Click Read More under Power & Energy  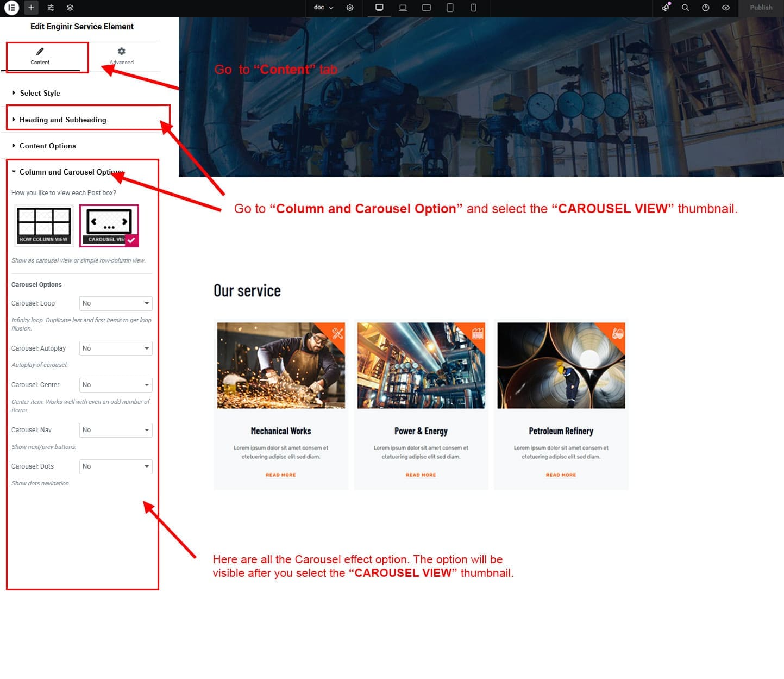point(421,475)
